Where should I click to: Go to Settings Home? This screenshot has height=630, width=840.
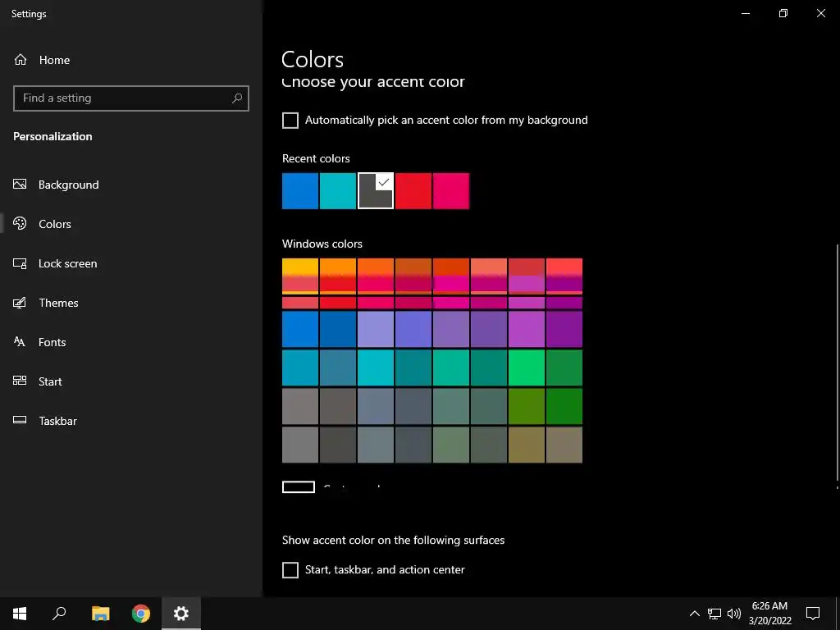point(42,60)
